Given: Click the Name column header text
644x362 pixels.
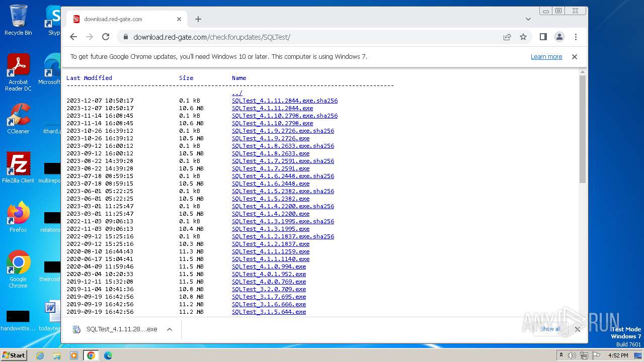Looking at the screenshot, I should coord(239,78).
